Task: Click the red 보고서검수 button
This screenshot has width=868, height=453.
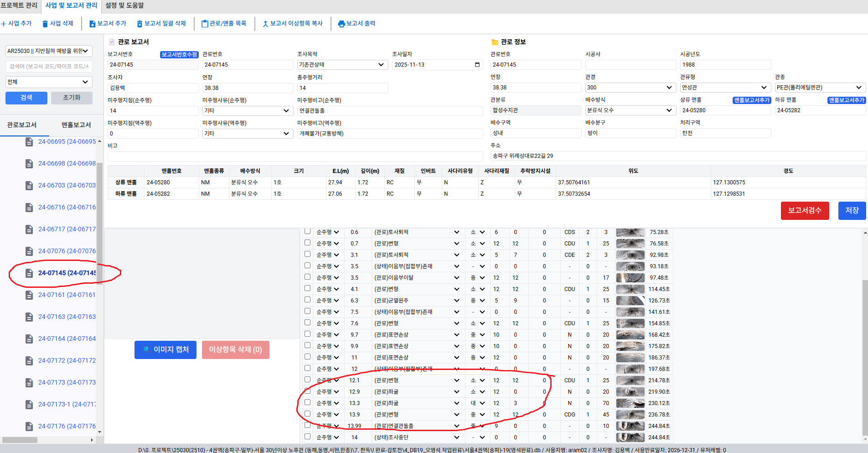Action: click(x=805, y=211)
